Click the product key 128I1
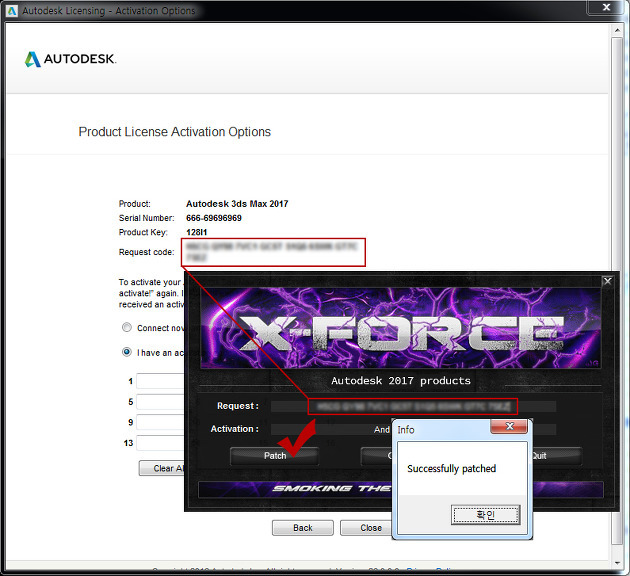Viewport: 630px width, 576px height. 196,232
